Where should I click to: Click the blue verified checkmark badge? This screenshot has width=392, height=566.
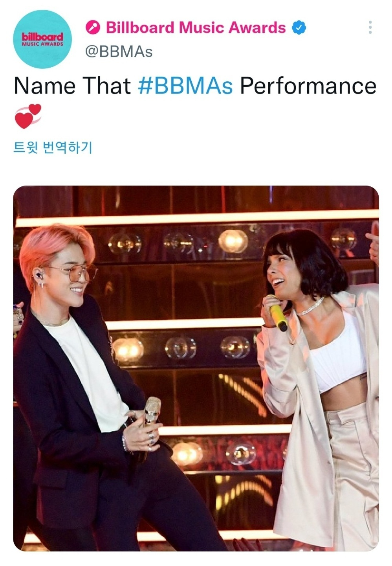299,28
